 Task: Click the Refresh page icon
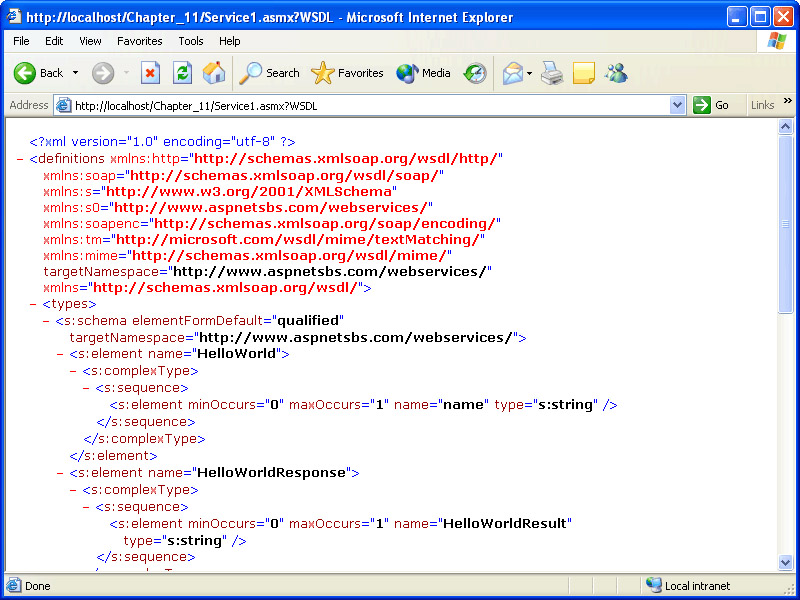(182, 73)
